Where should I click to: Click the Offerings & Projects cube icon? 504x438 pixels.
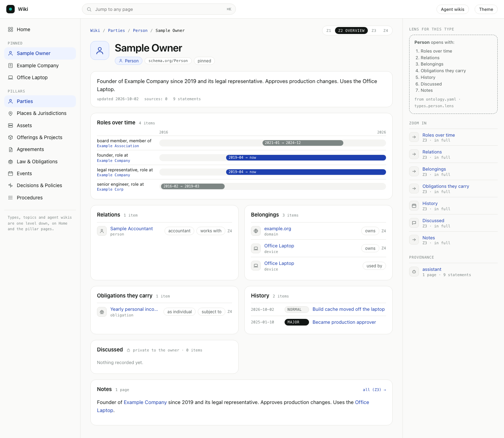pyautogui.click(x=10, y=137)
